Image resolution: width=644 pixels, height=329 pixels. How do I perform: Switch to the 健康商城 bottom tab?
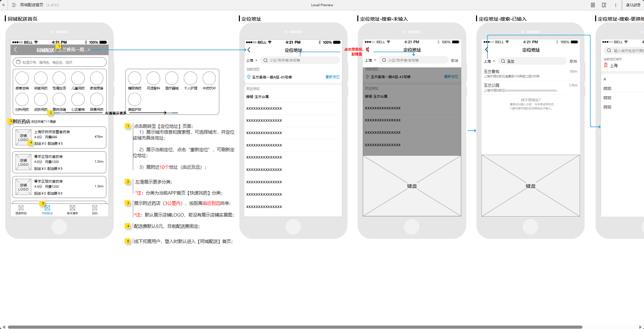pos(21,210)
